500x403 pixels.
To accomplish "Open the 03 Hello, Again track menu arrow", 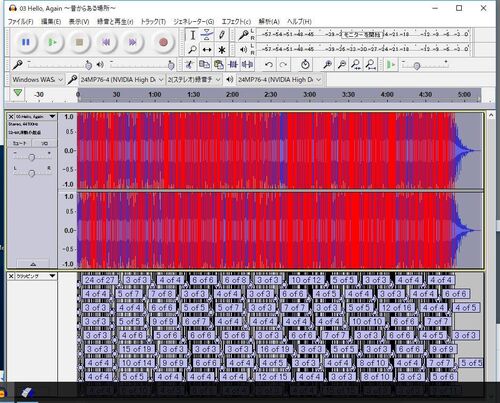I will tap(52, 116).
